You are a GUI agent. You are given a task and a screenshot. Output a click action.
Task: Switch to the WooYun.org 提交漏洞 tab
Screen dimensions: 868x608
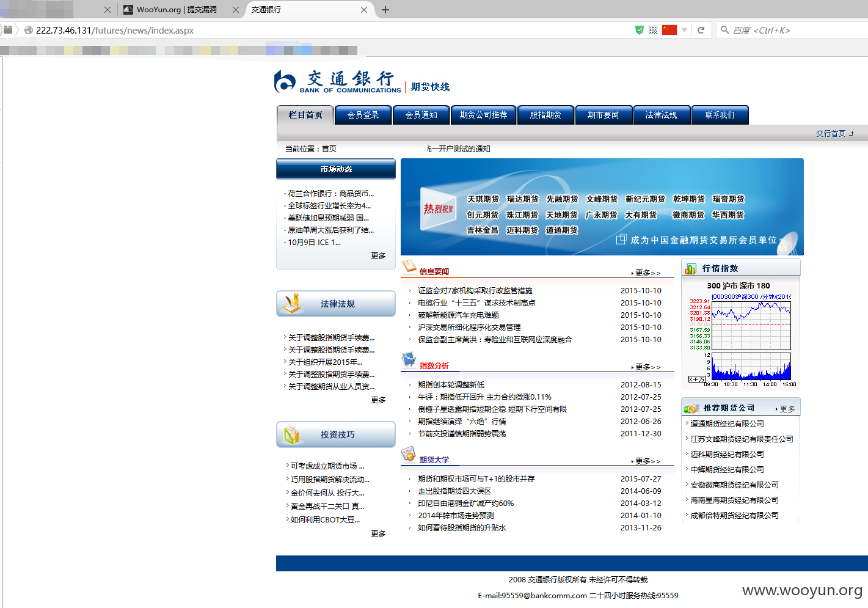coord(177,10)
